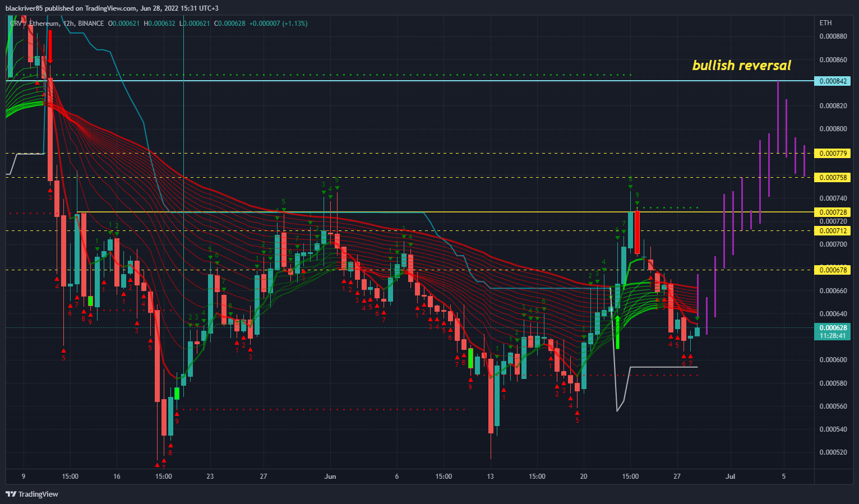Click the high value H0.000632 in legend
Screen dimensions: 859x504
159,24
